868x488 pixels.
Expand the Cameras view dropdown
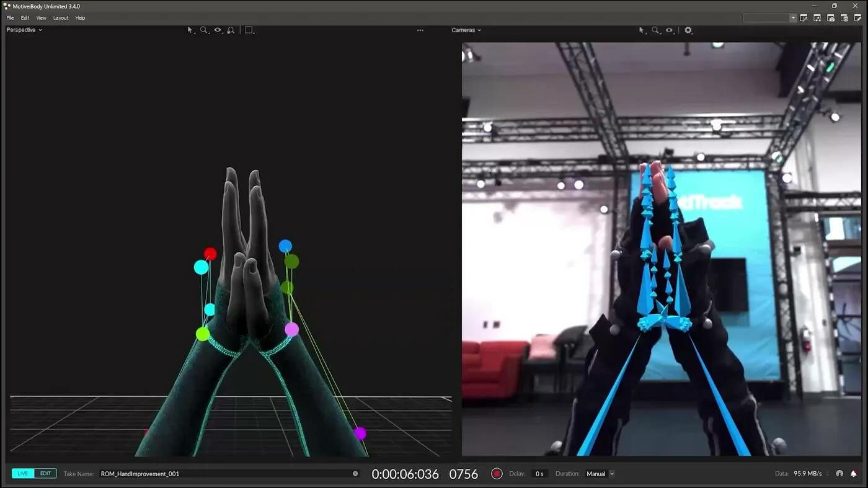466,30
